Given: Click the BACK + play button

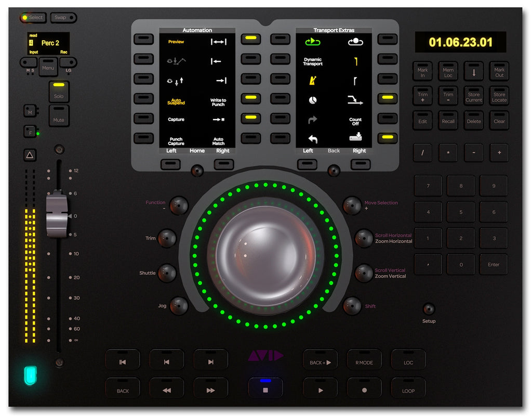Looking at the screenshot, I should 320,359.
